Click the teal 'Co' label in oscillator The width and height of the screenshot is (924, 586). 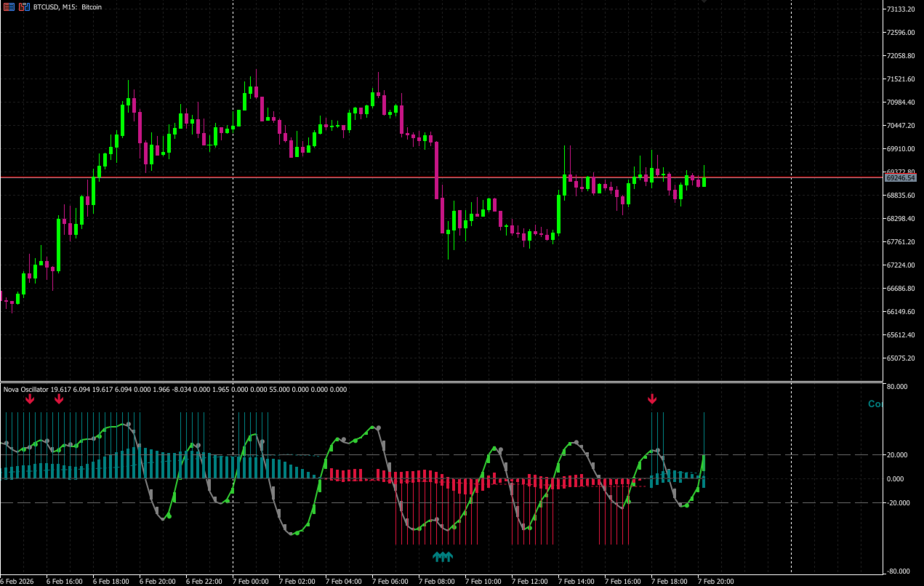[875, 404]
